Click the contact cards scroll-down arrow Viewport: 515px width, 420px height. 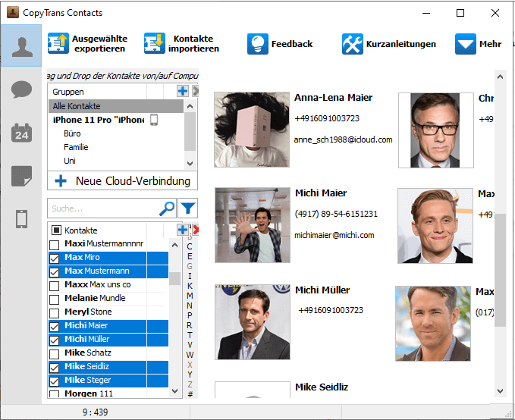pos(500,390)
